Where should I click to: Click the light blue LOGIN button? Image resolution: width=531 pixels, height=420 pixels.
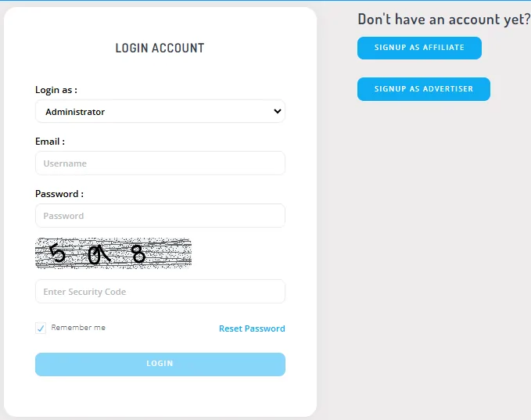(160, 364)
